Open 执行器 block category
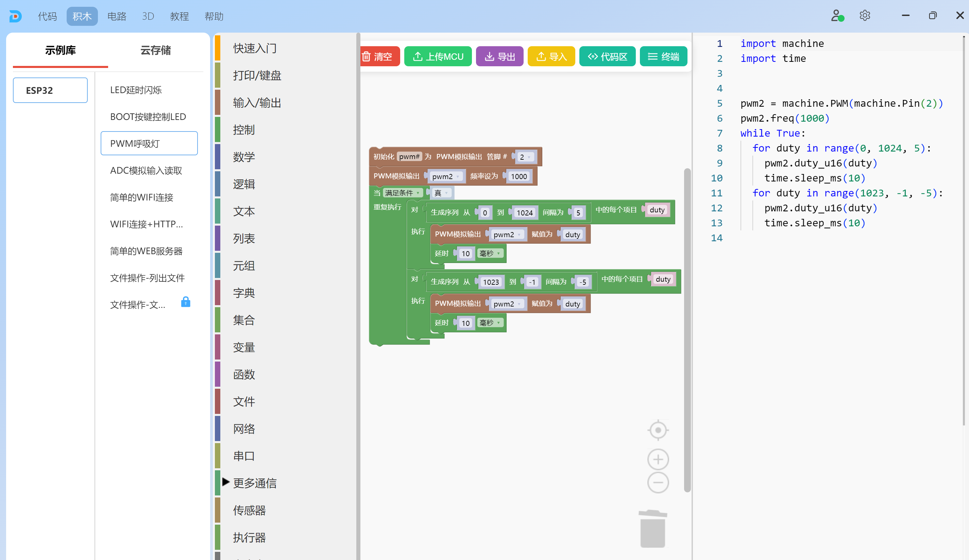The image size is (969, 560). (x=249, y=537)
